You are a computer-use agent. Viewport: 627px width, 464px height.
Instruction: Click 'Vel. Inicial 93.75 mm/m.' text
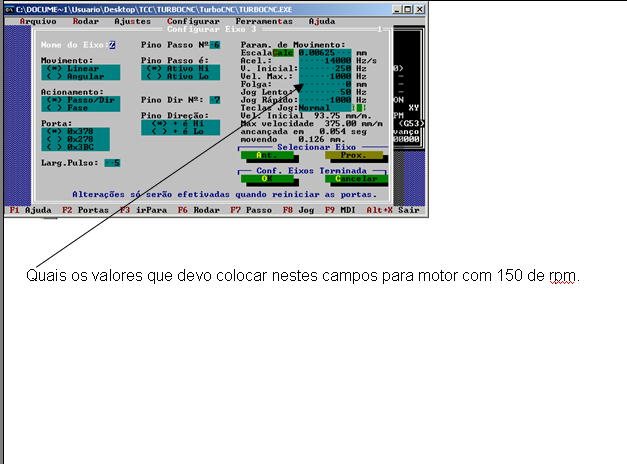click(x=306, y=116)
